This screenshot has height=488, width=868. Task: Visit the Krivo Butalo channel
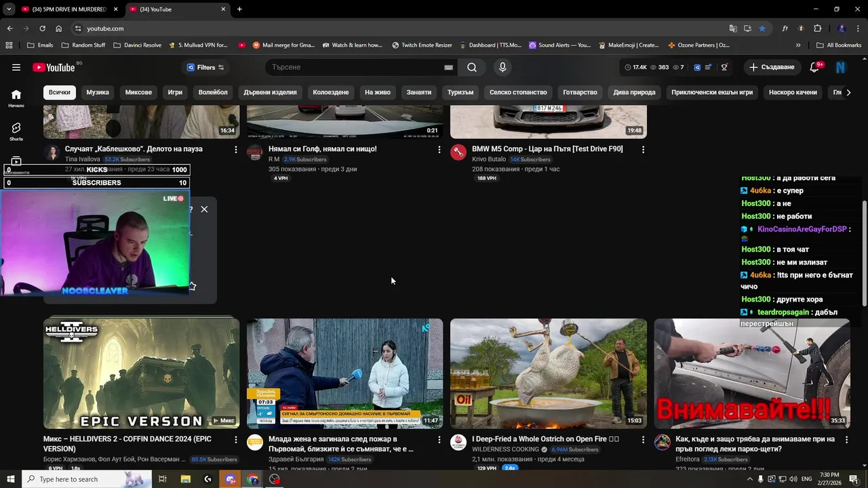click(x=488, y=159)
